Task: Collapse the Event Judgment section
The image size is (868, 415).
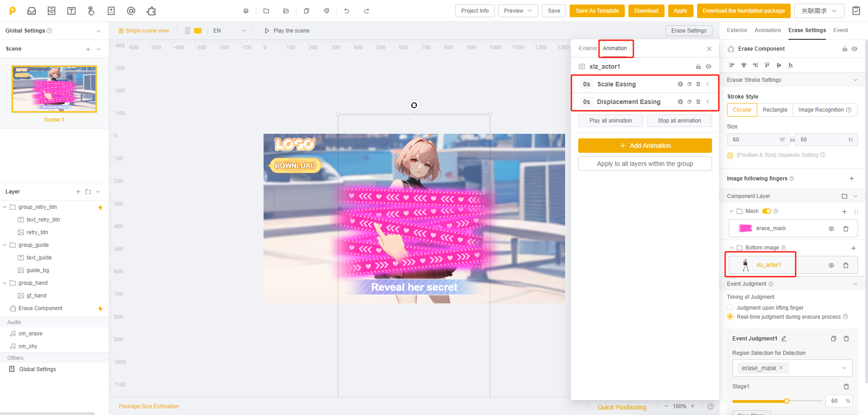Action: click(855, 284)
